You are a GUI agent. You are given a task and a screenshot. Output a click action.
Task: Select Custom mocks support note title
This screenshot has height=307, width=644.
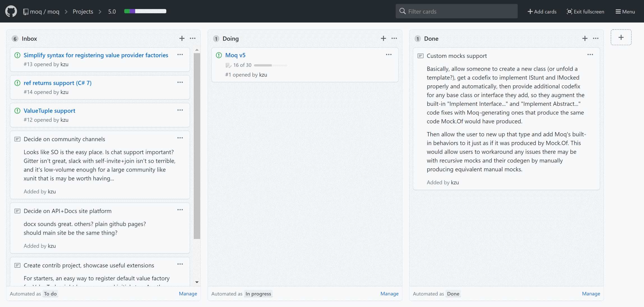click(x=457, y=56)
